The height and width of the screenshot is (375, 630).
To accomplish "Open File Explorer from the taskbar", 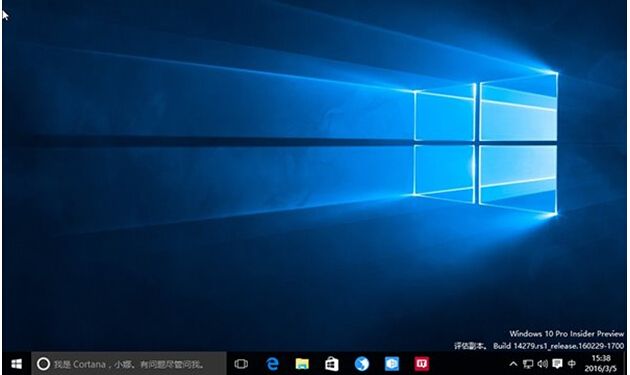I will pos(302,364).
